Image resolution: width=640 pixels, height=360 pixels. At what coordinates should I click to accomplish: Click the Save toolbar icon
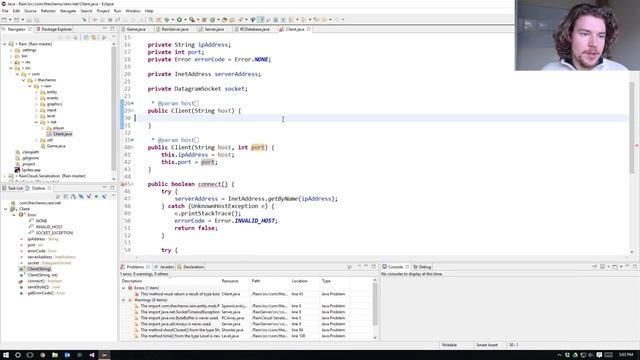point(29,20)
